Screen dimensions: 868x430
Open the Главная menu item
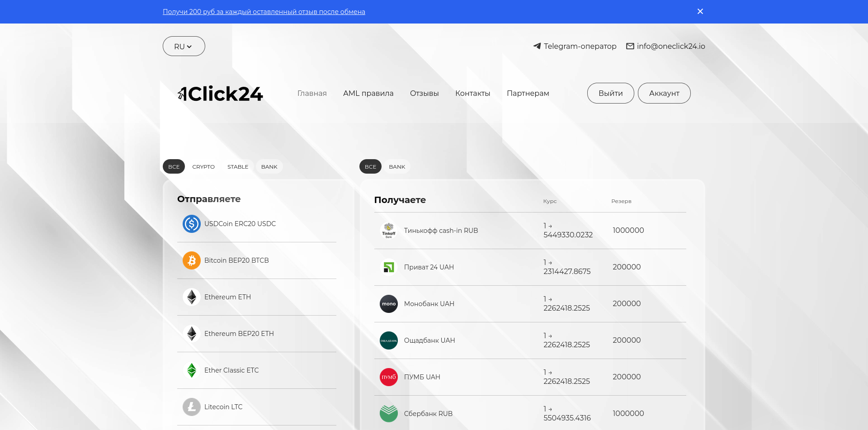[x=312, y=93]
